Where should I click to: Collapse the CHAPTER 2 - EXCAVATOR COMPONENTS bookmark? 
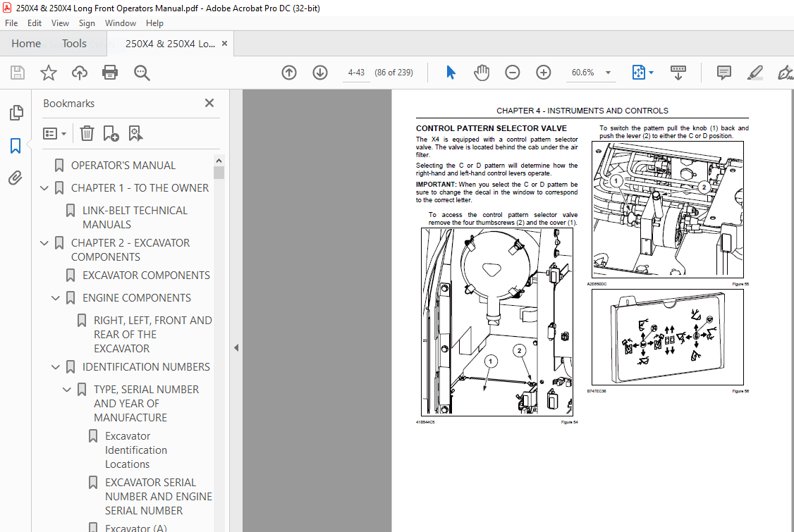(x=44, y=242)
